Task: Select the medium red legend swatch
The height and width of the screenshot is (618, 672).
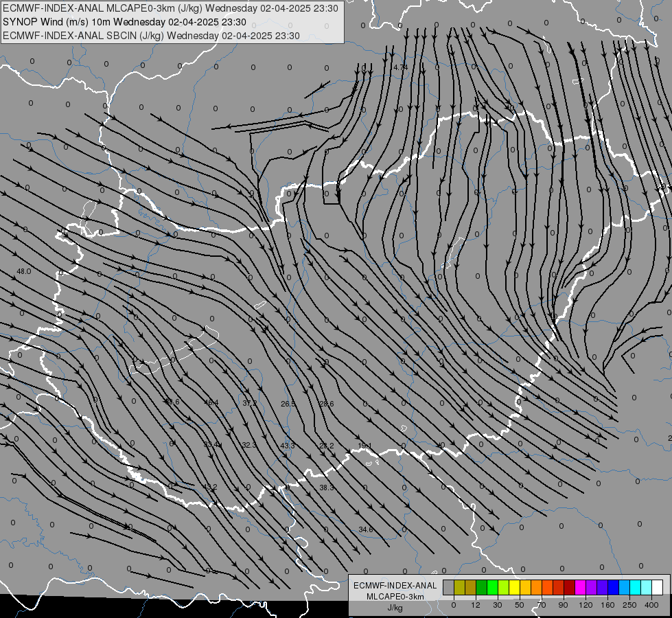Action: click(x=559, y=588)
